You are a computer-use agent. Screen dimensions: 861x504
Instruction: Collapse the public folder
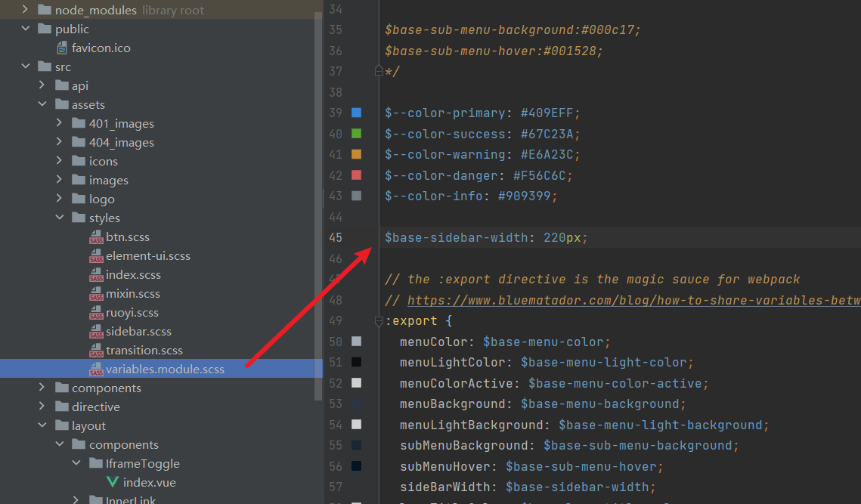25,28
